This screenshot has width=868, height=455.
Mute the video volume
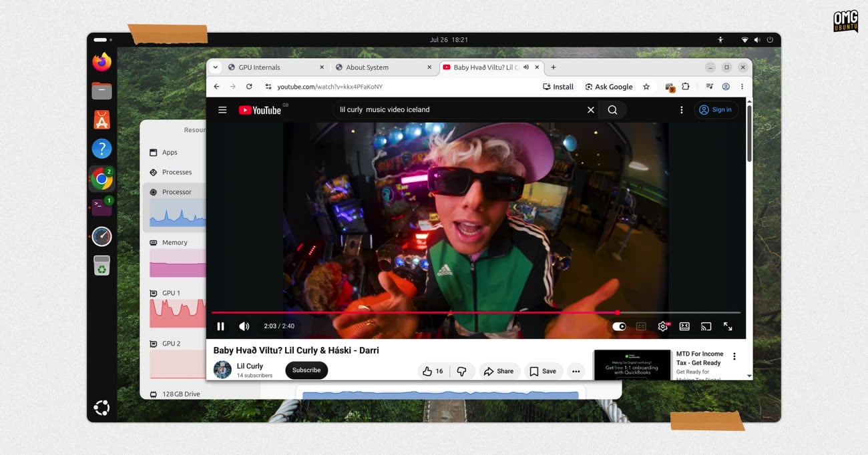[x=244, y=326]
